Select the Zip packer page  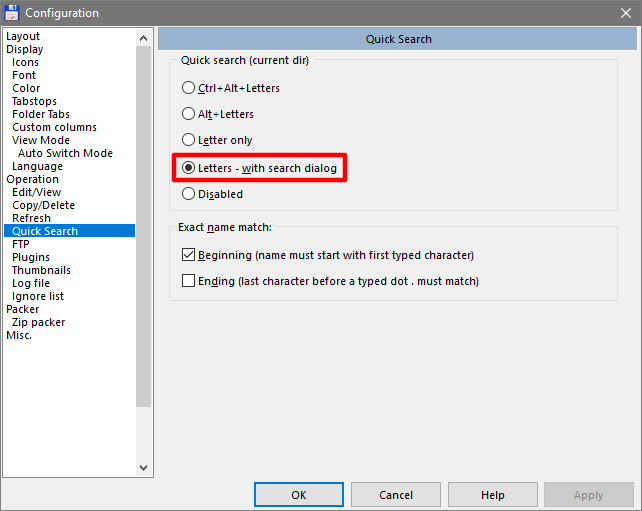(x=38, y=322)
